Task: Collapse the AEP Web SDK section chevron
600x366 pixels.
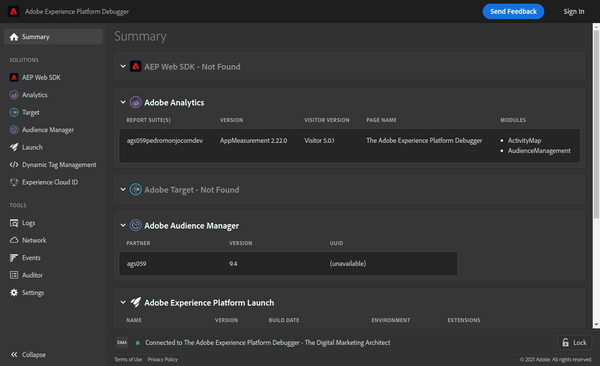Action: [123, 66]
